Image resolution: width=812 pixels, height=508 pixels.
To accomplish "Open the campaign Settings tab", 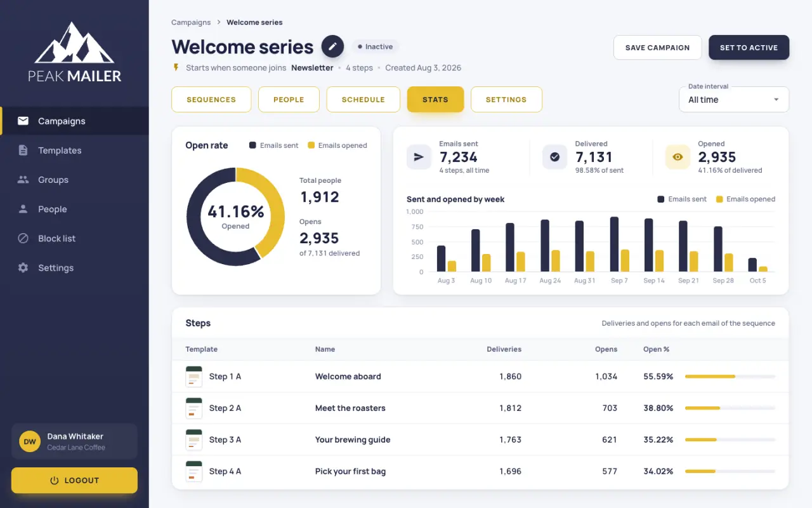I will [506, 100].
